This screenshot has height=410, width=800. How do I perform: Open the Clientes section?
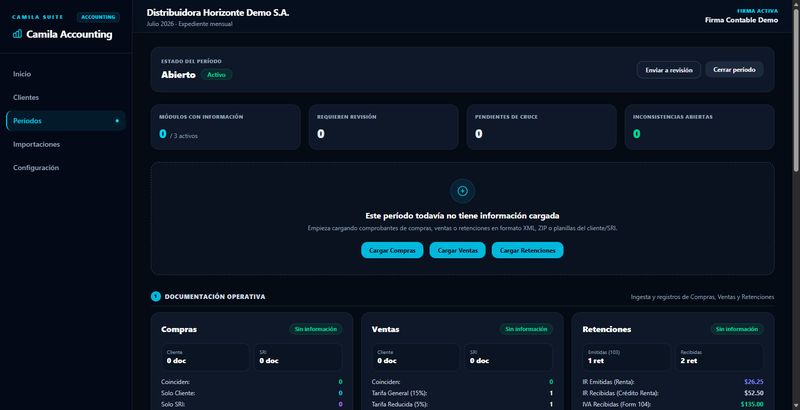tap(65, 97)
